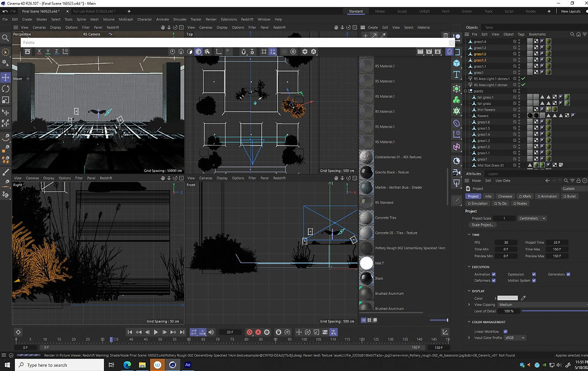The height and width of the screenshot is (371, 588).
Task: Click the Record Active Objects button
Action: click(250, 332)
